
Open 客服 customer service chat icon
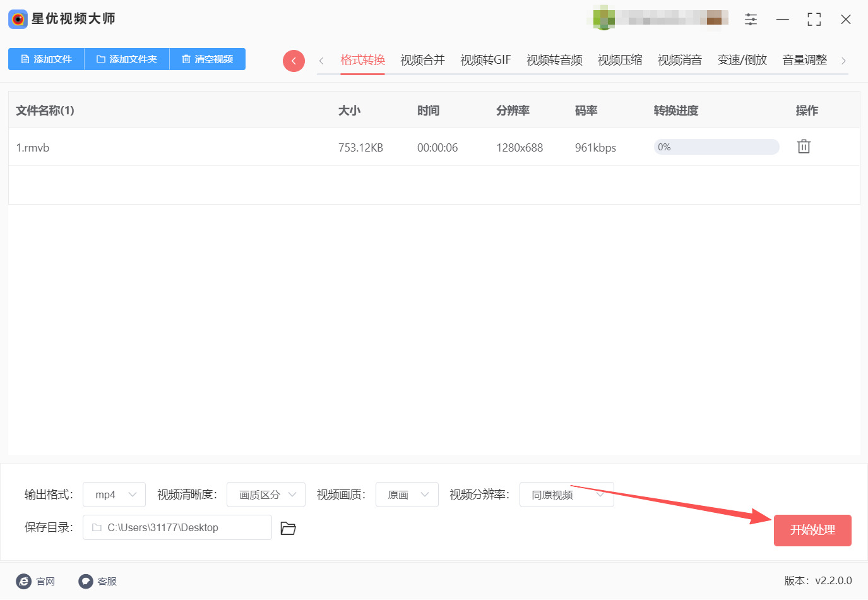click(x=85, y=581)
